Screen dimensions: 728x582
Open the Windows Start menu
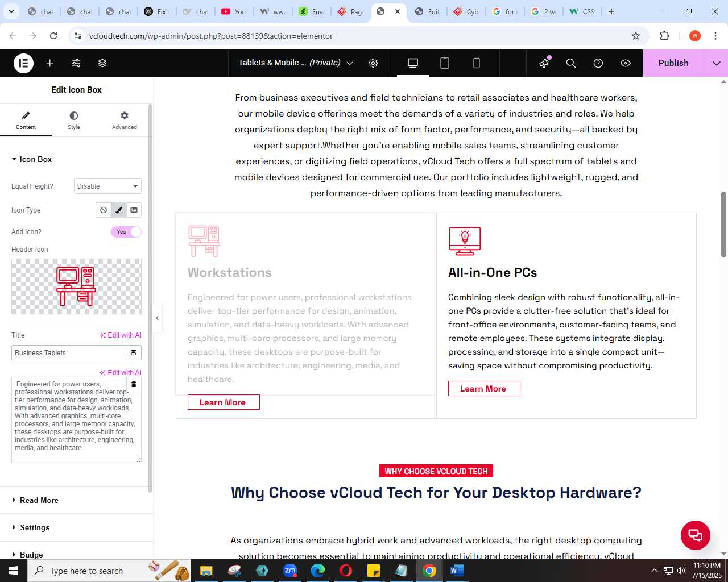tap(14, 571)
